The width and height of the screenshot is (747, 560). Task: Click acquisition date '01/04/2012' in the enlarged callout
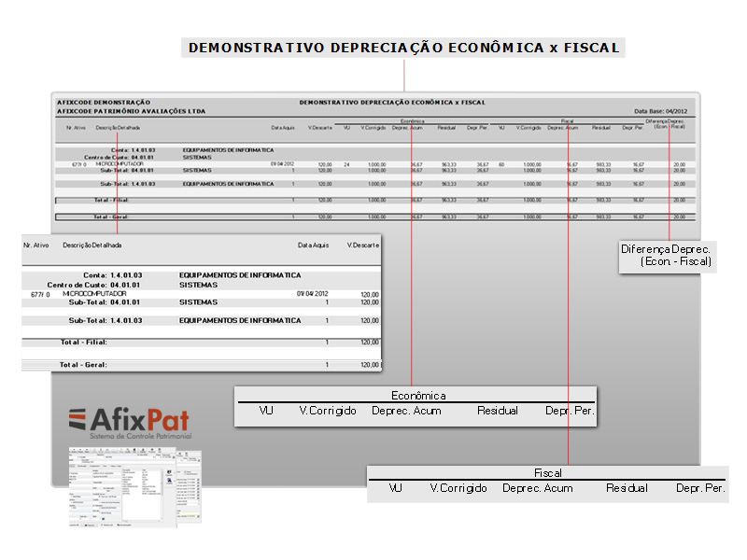pos(313,294)
